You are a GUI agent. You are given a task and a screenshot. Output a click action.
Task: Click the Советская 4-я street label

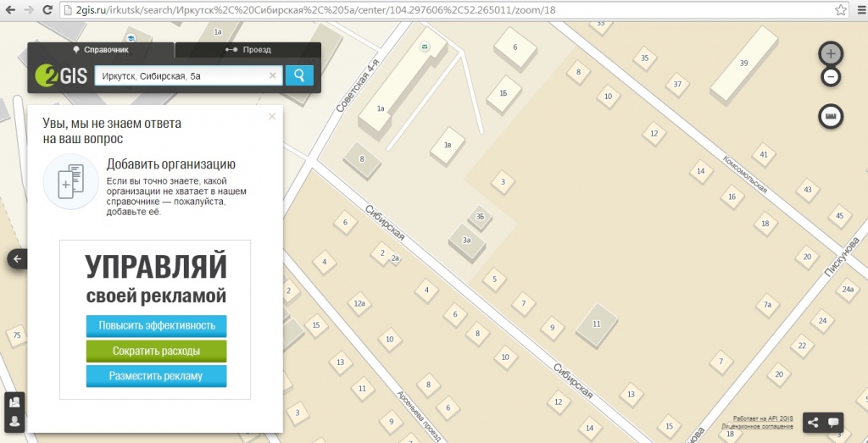click(358, 86)
